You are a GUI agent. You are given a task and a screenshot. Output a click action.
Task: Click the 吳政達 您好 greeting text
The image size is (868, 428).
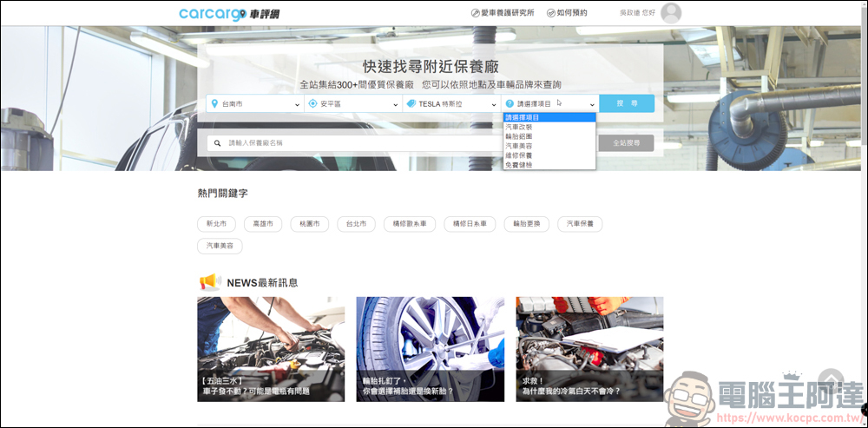pos(637,13)
